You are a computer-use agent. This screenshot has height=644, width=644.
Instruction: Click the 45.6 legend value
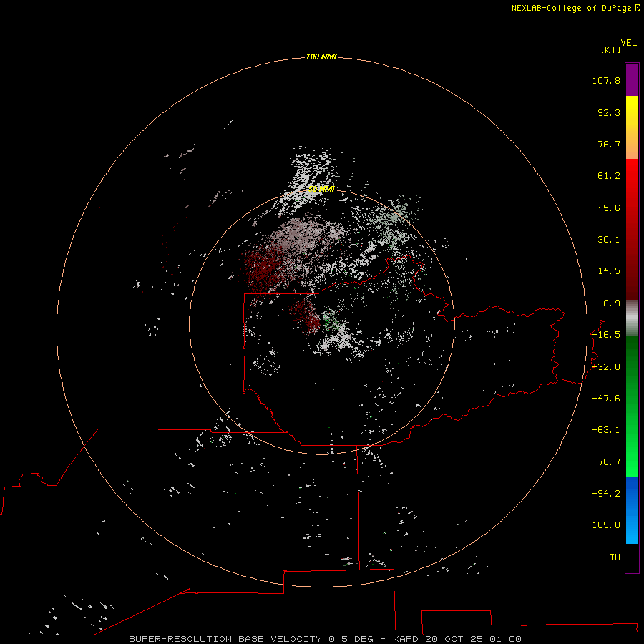[609, 208]
